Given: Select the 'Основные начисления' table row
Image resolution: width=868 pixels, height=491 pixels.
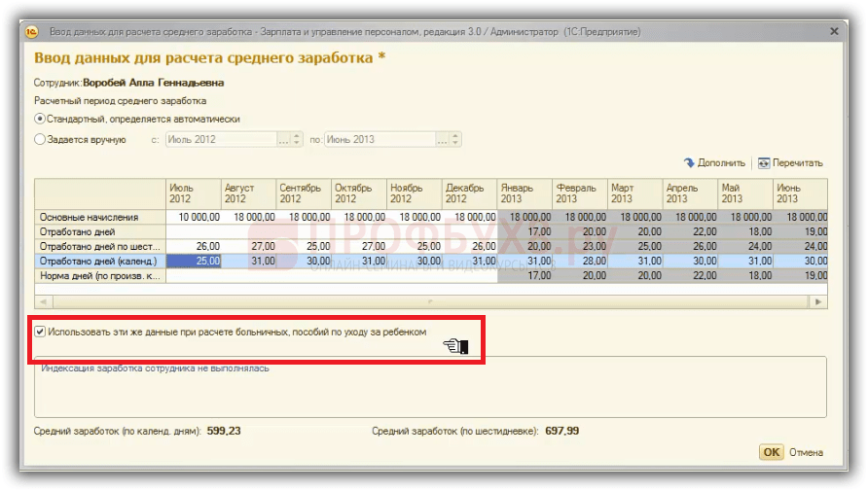Looking at the screenshot, I should click(99, 217).
